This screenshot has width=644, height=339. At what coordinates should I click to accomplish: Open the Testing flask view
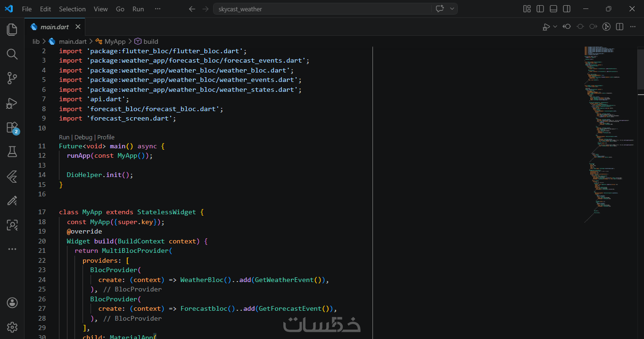click(x=12, y=152)
